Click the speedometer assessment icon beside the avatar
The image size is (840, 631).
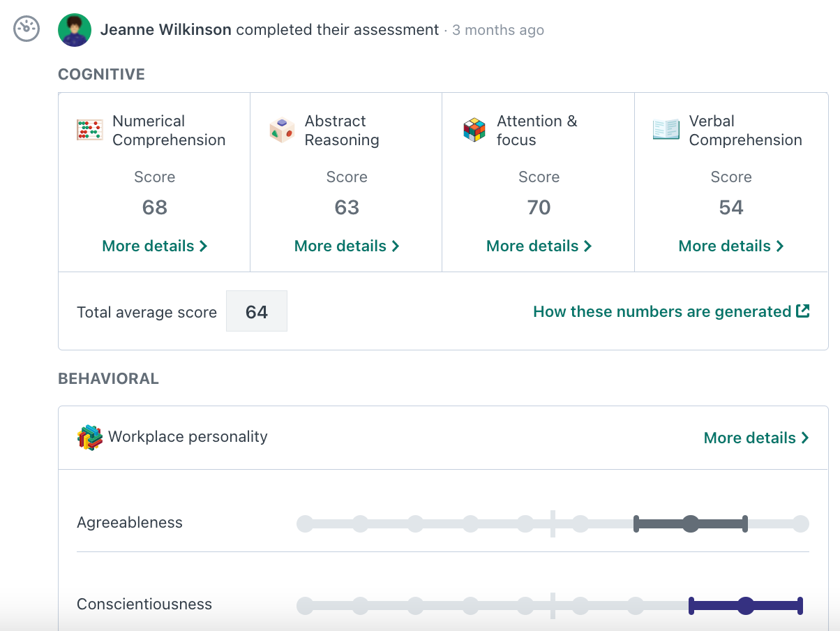[26, 29]
